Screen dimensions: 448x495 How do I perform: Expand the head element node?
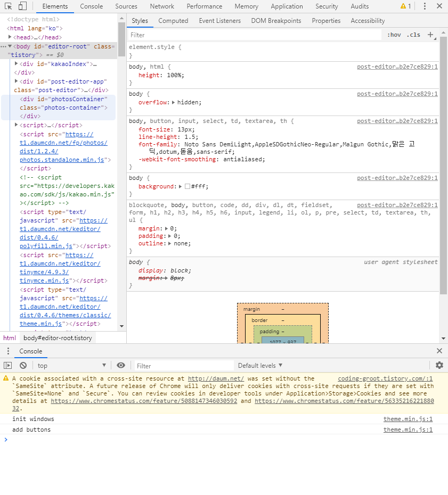(10, 37)
